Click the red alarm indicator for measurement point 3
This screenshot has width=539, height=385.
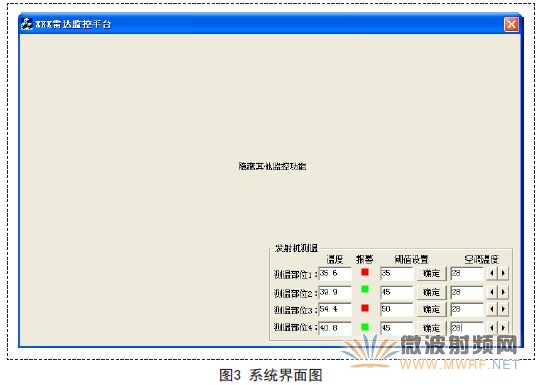365,308
